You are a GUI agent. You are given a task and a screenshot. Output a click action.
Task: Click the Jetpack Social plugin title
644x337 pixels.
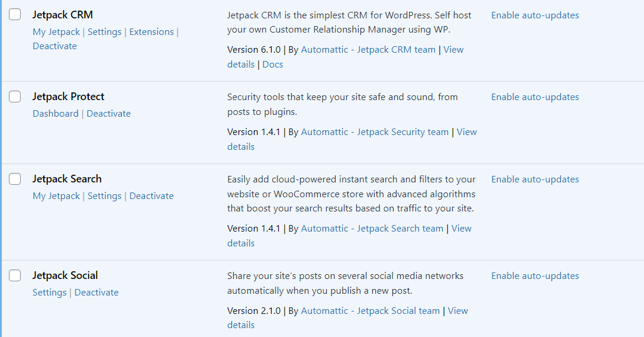coord(65,276)
